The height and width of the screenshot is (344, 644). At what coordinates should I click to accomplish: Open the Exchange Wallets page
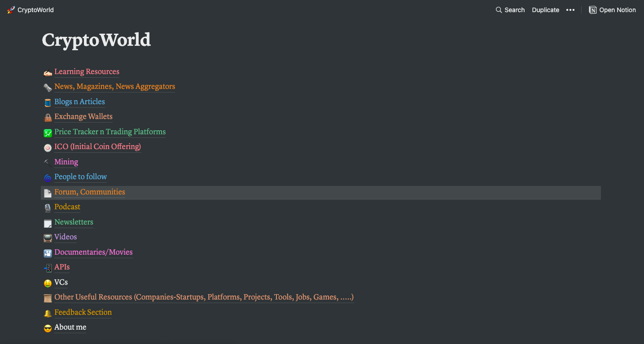pyautogui.click(x=83, y=117)
